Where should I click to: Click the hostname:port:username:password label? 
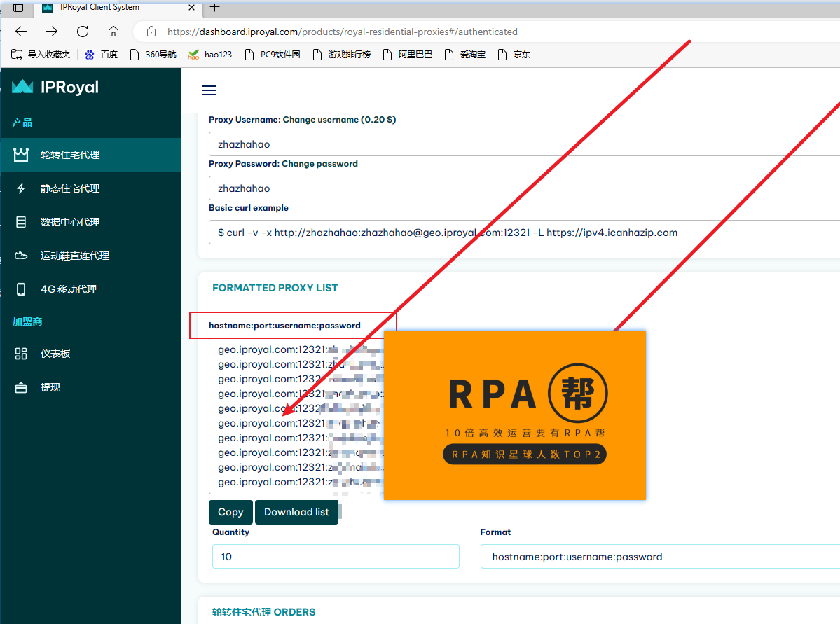click(x=284, y=326)
